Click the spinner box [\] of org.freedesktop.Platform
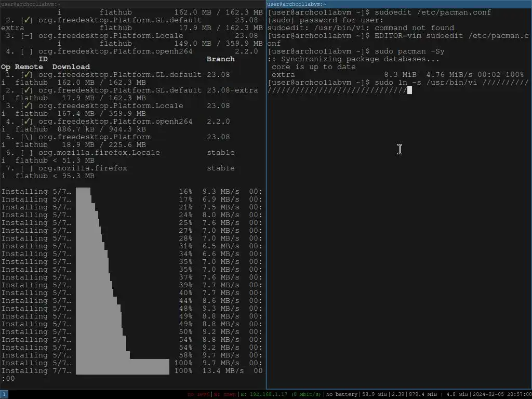This screenshot has width=532, height=399. click(26, 137)
